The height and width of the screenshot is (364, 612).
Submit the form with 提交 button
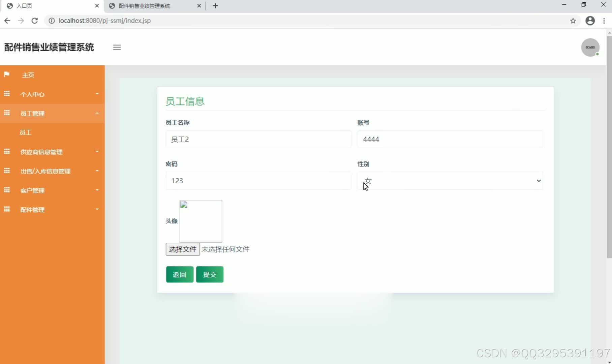coord(210,274)
